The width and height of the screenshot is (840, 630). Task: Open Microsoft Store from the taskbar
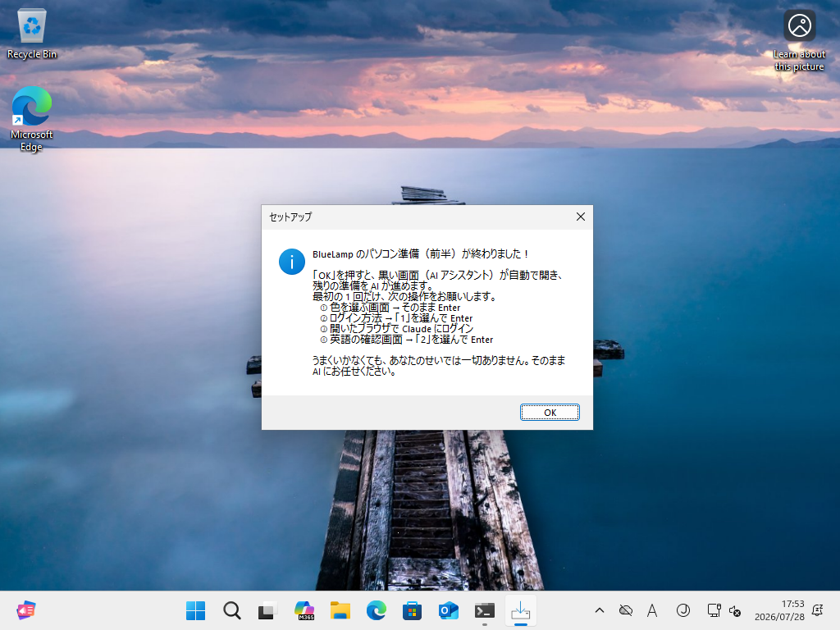click(x=412, y=610)
